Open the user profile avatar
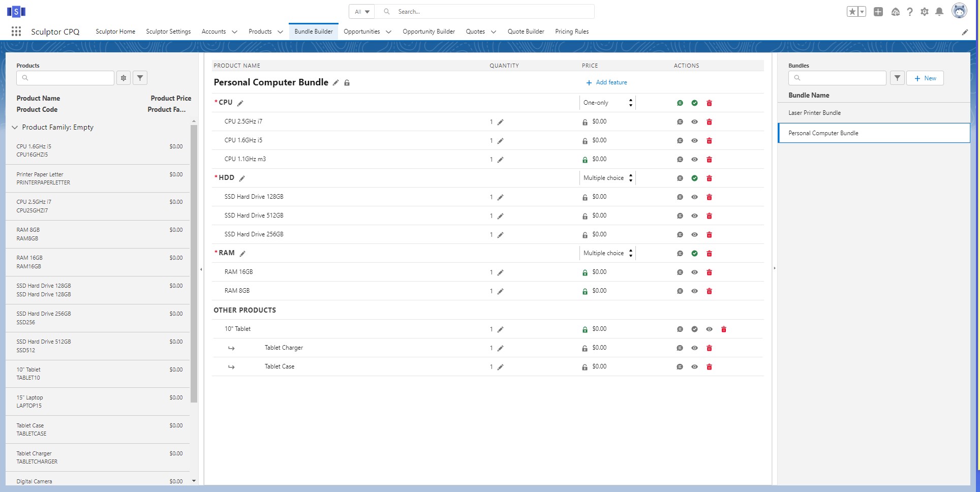Viewport: 980px width, 492px height. click(x=959, y=11)
